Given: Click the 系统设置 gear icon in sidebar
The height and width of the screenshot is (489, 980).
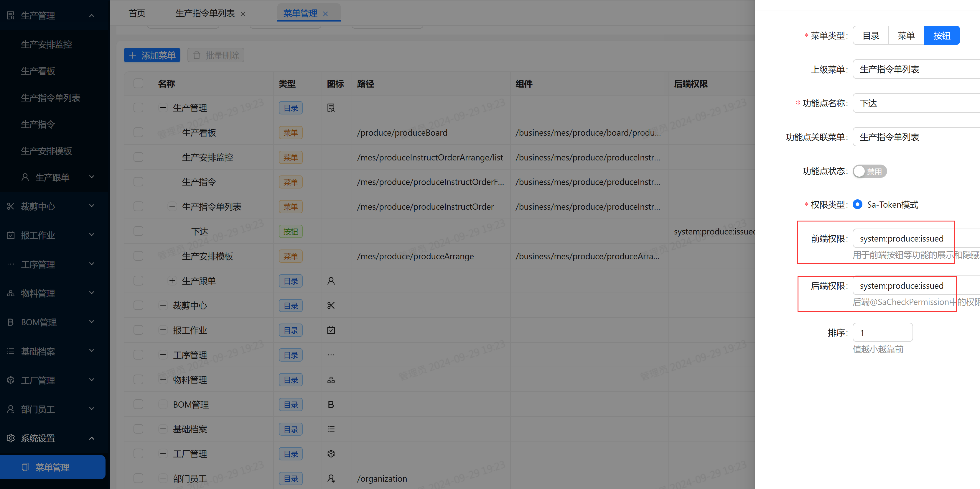Looking at the screenshot, I should tap(11, 438).
